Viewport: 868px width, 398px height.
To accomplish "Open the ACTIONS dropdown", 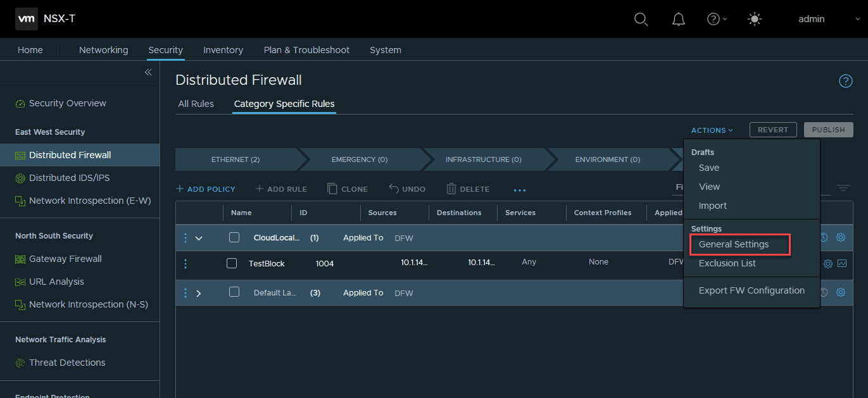I will coord(712,130).
